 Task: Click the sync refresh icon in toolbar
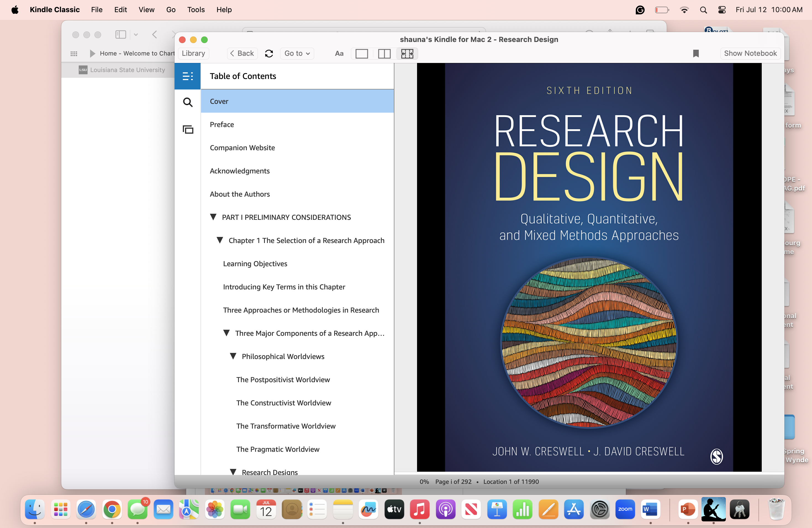(269, 53)
